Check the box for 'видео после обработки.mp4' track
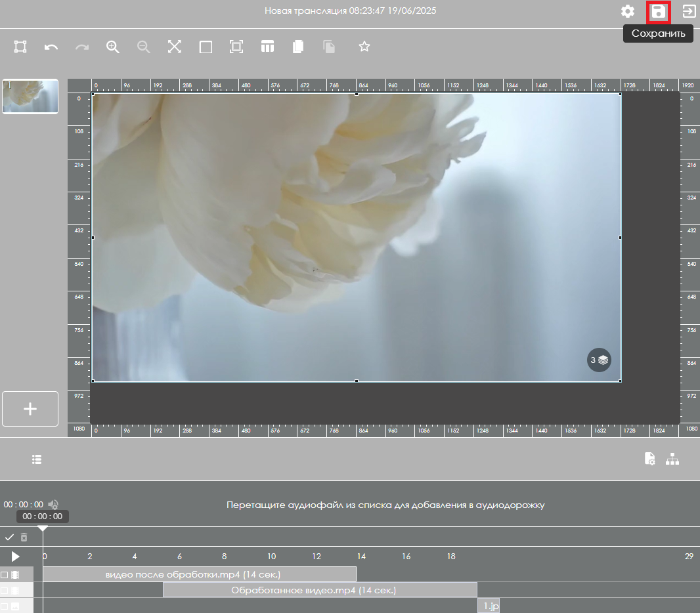700x613 pixels. click(5, 575)
